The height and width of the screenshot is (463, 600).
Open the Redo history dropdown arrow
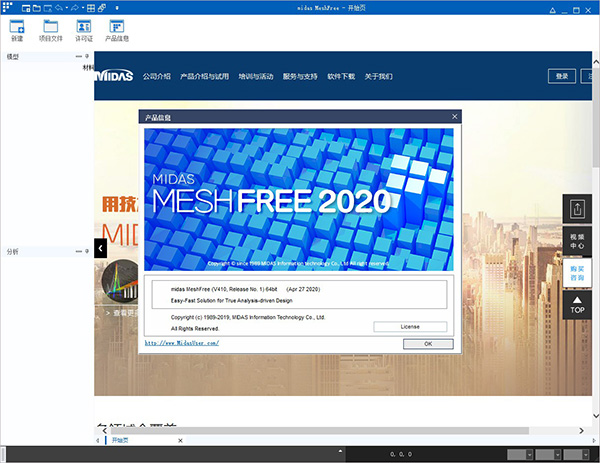(83, 8)
